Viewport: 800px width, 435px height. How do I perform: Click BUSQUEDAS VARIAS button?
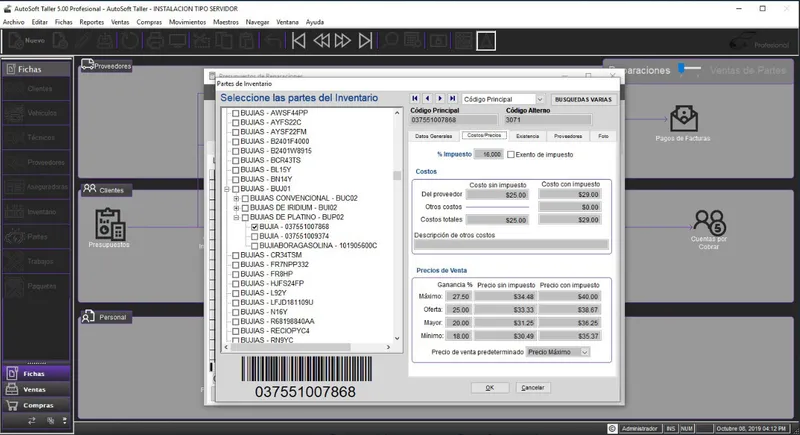[x=583, y=99]
